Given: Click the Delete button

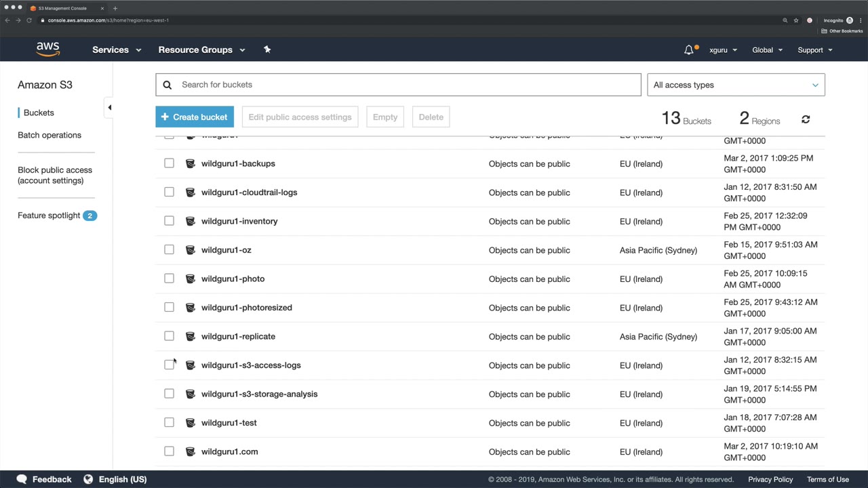Looking at the screenshot, I should coord(431,117).
